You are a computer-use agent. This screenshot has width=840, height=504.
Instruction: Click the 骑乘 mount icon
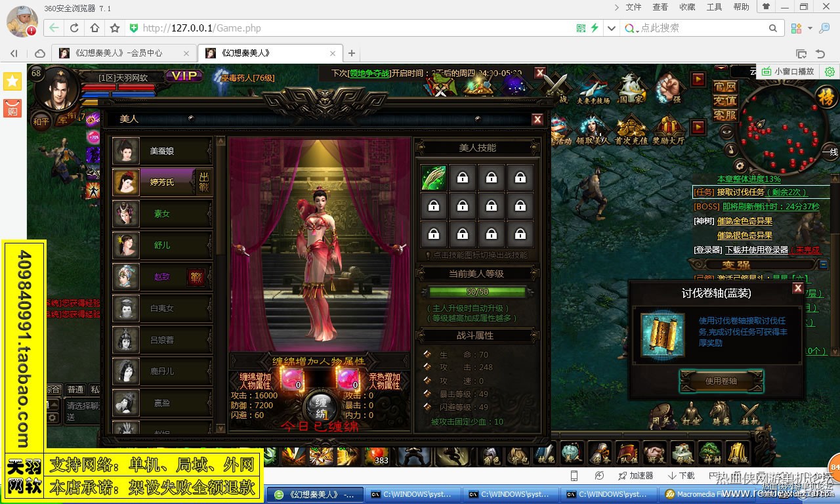[x=721, y=415]
